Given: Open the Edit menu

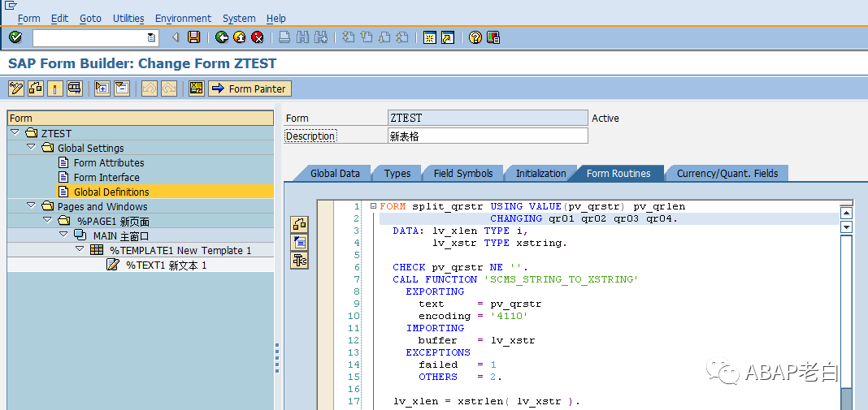Looking at the screenshot, I should tap(60, 18).
